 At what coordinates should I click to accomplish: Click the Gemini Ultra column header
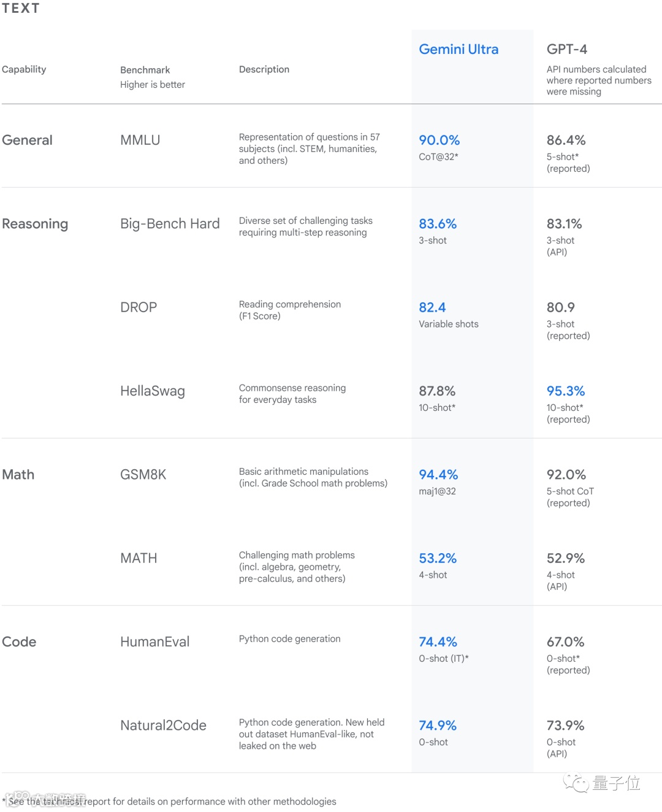[x=458, y=49]
